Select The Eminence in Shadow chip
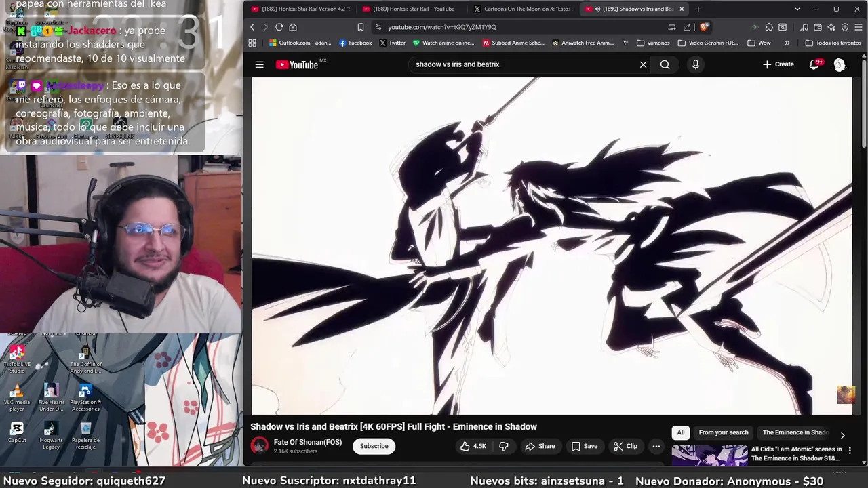 point(795,432)
